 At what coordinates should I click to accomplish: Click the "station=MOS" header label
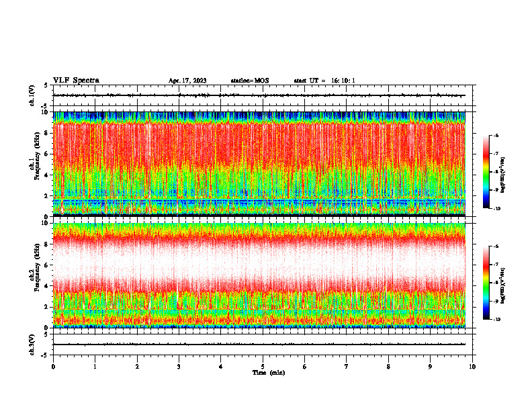click(x=250, y=81)
